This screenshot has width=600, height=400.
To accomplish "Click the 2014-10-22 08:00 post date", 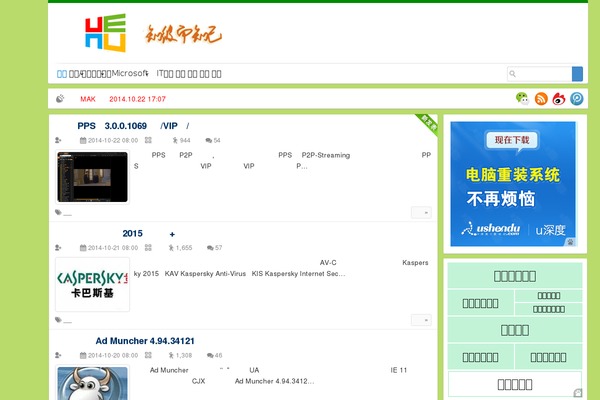I will (x=109, y=140).
